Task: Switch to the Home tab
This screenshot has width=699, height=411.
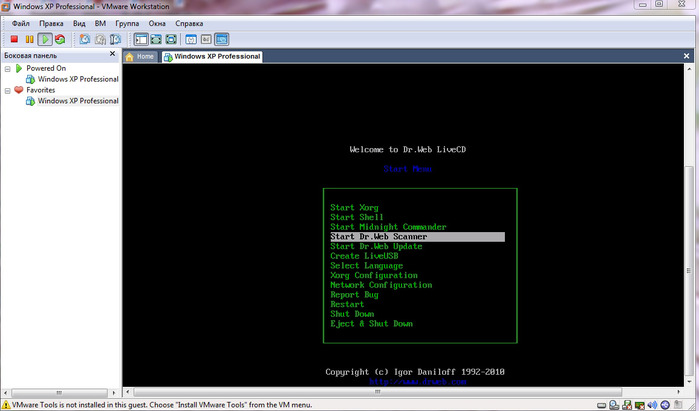Action: coord(140,57)
